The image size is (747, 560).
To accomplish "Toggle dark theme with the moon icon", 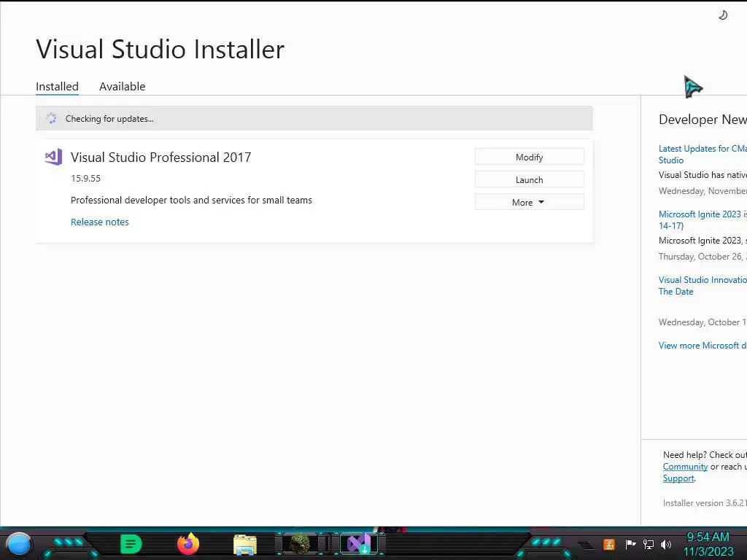I will 723,15.
